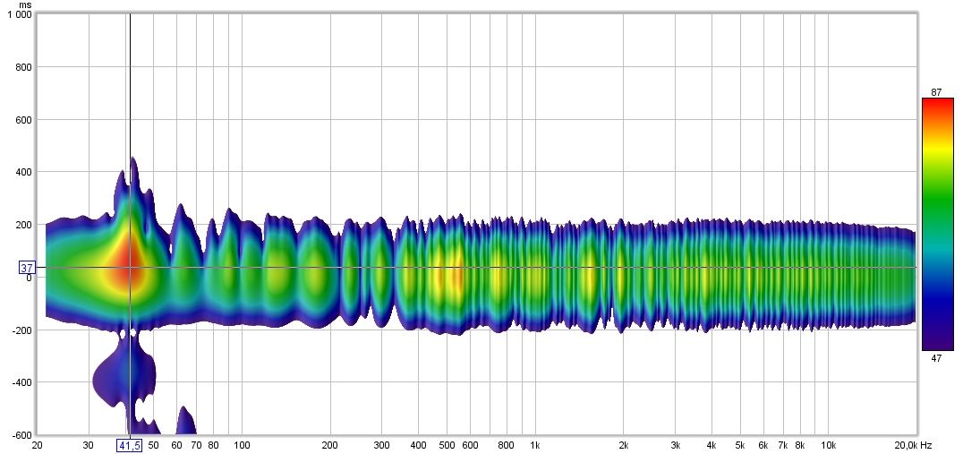The image size is (980, 454).
Task: Click the 'ms' unit label of the time axis
Action: point(25,5)
